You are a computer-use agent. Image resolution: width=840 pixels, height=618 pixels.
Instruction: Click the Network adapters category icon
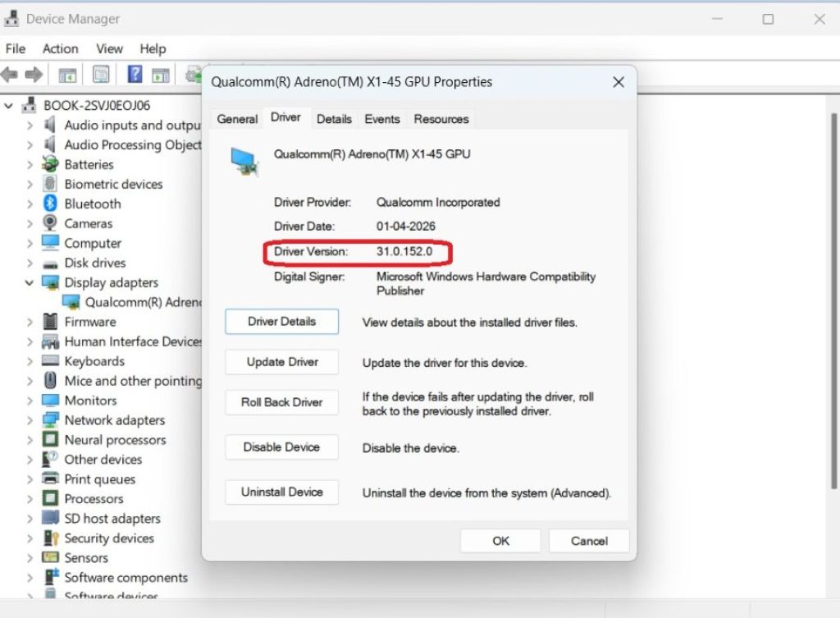tap(50, 419)
